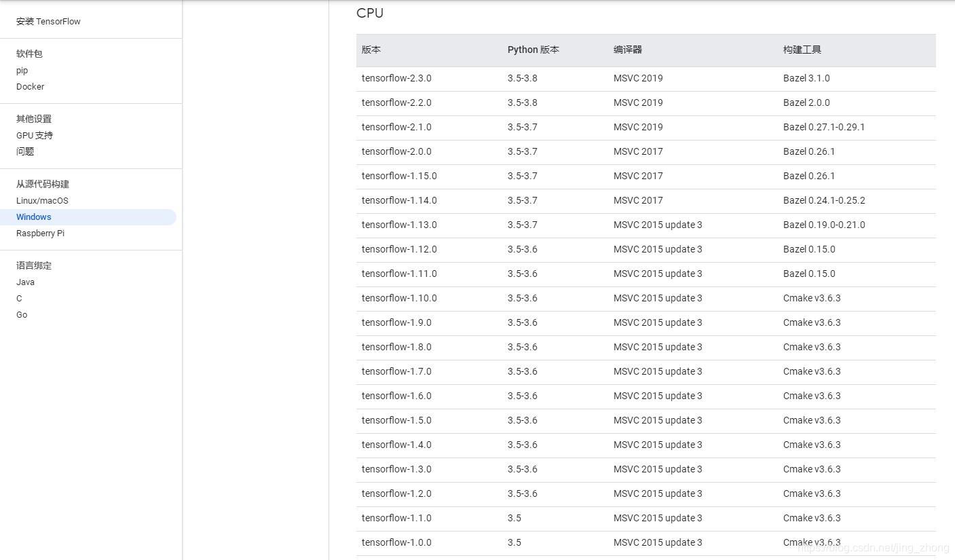Click Bazel 0.19.0-0.21.0 build tool cell
955x560 pixels.
pos(824,225)
